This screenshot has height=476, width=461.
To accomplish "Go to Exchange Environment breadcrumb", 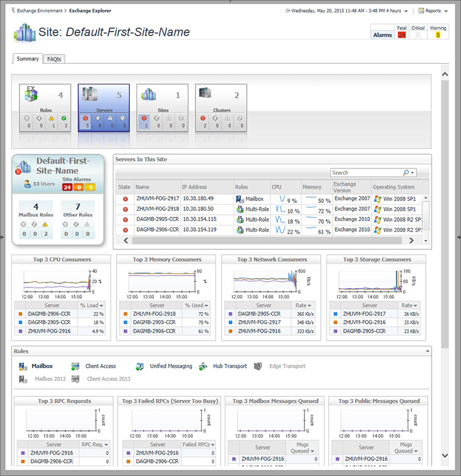I will pyautogui.click(x=39, y=11).
